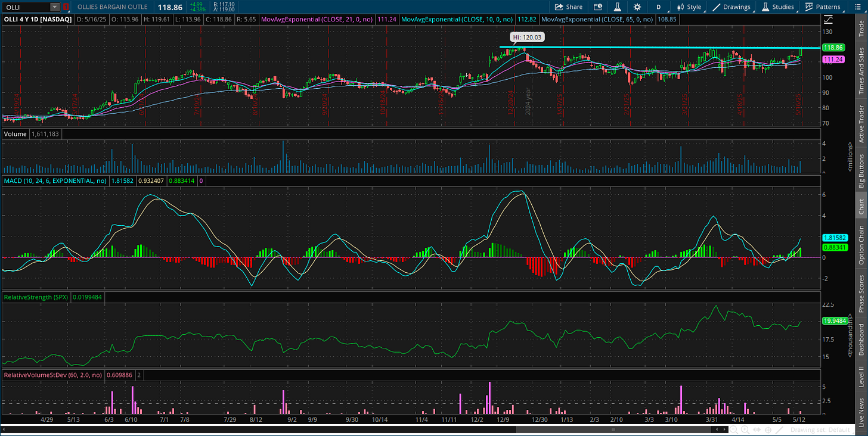This screenshot has height=436, width=868.
Task: Select the Chart side tab
Action: tap(861, 206)
